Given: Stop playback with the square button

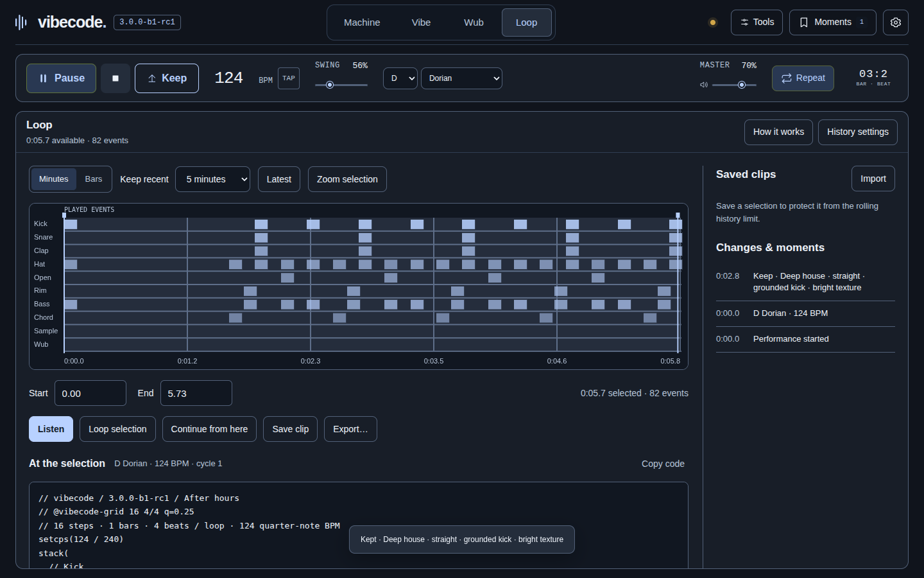Looking at the screenshot, I should pyautogui.click(x=116, y=78).
